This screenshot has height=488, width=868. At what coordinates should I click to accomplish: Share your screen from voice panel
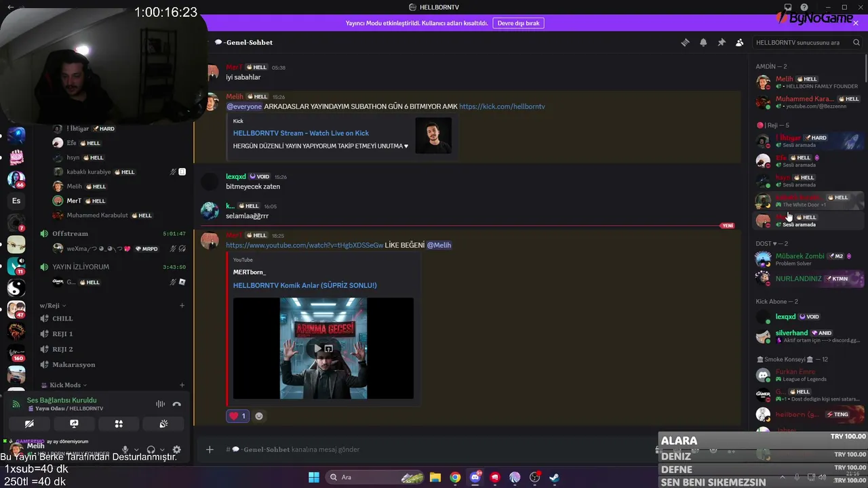point(74,424)
